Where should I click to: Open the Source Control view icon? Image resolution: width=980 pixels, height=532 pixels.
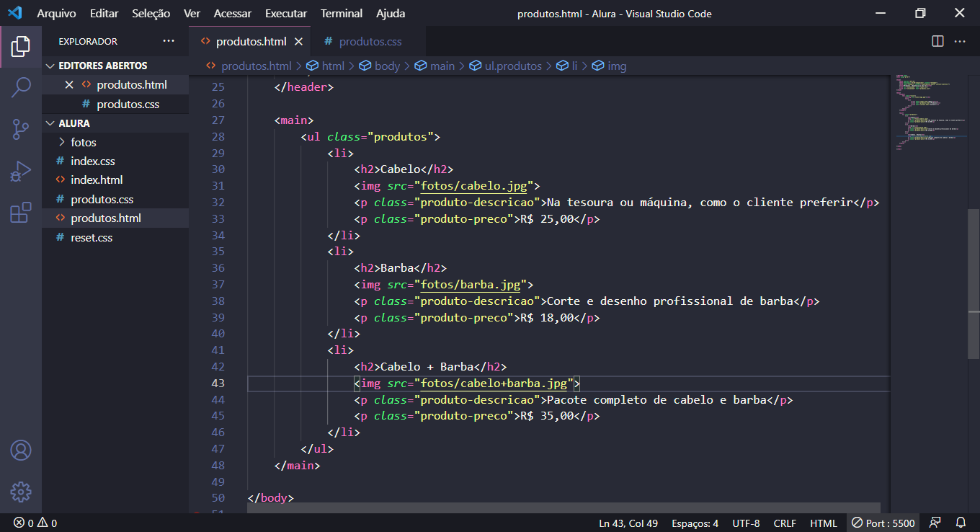click(x=21, y=130)
